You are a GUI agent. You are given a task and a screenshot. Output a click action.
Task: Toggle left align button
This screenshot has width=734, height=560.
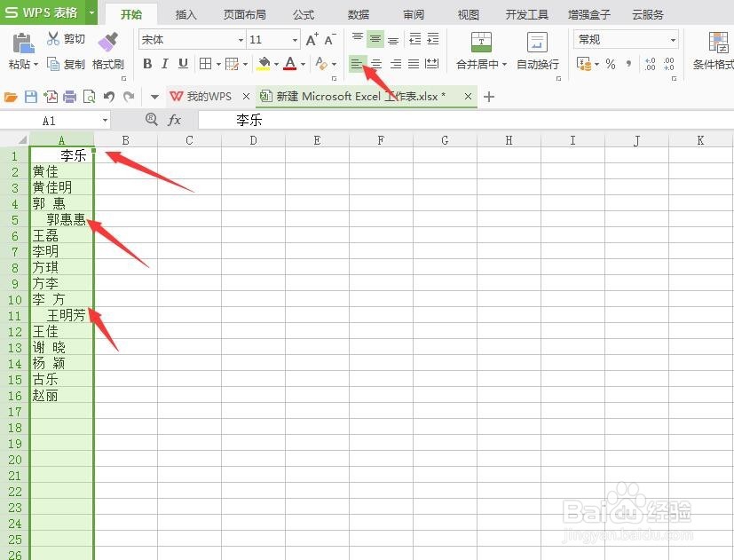357,64
